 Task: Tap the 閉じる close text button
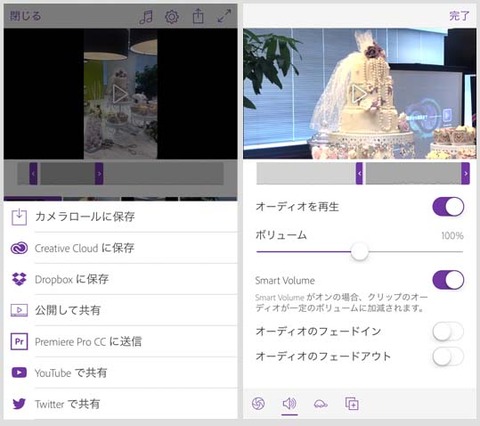25,16
